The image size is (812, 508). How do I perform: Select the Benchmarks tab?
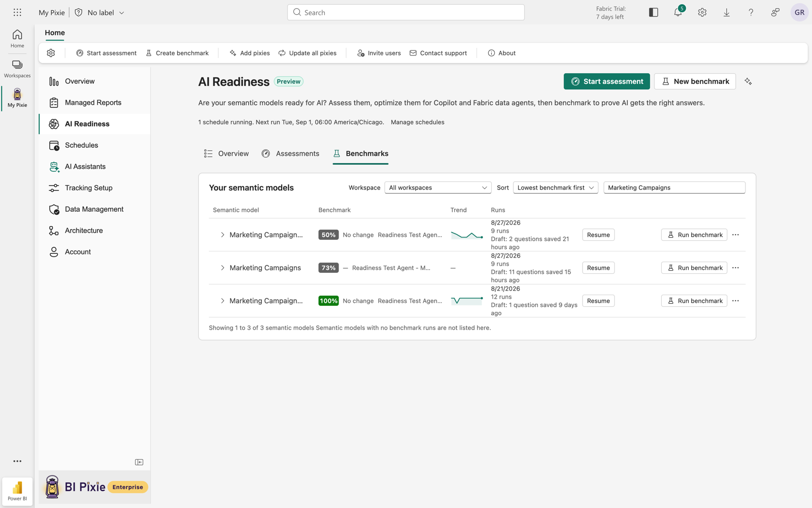tap(361, 153)
